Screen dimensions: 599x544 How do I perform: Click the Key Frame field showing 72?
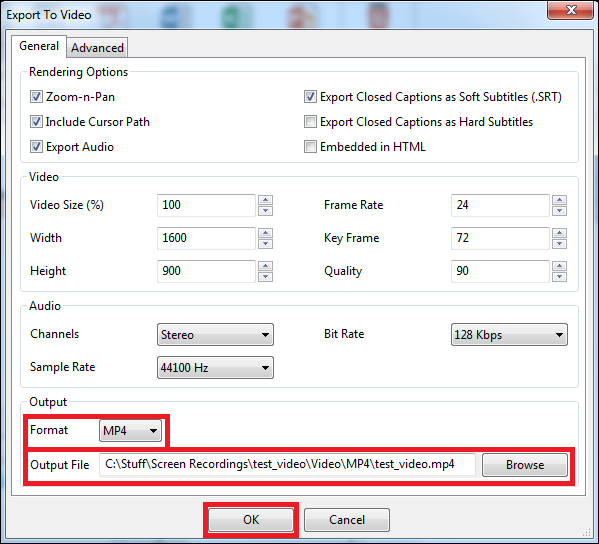(500, 238)
